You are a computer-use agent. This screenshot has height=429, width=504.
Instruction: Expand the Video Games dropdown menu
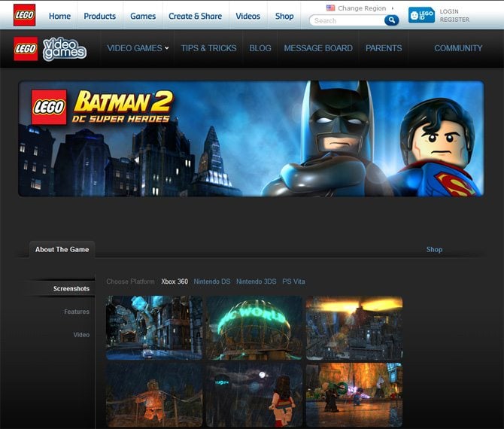[138, 48]
